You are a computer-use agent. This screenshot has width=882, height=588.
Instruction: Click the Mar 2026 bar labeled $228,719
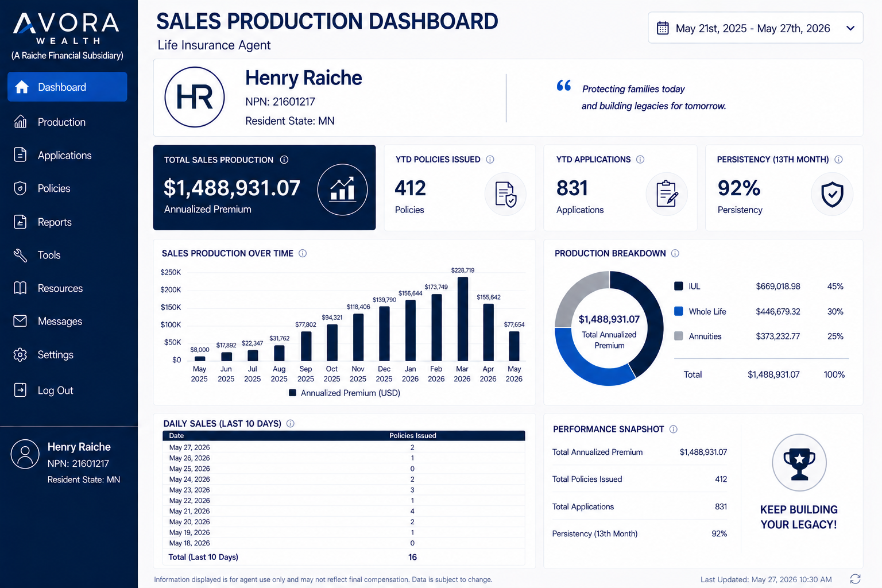(x=462, y=319)
